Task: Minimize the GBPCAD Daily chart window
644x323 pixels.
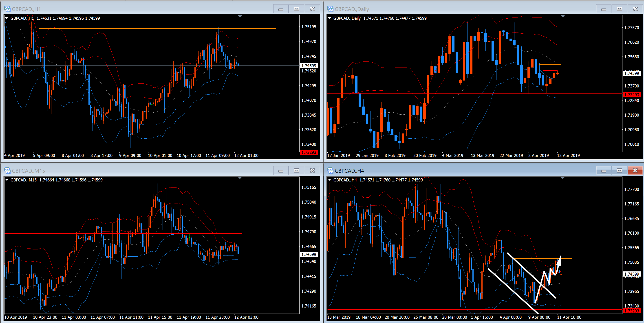Action: pyautogui.click(x=604, y=9)
